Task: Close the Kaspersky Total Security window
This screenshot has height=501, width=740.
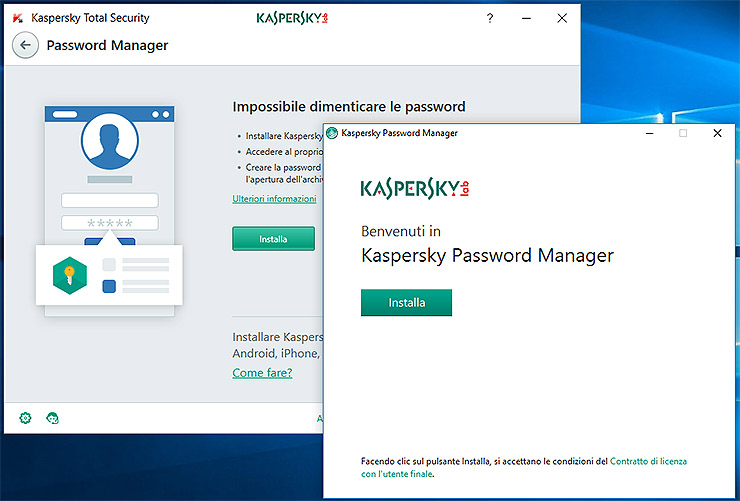Action: pos(562,18)
